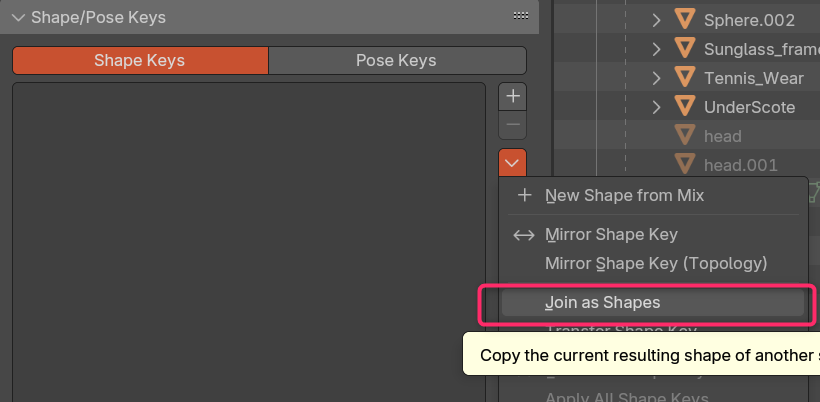The width and height of the screenshot is (820, 402).
Task: Close the shape key specials dropdown arrow
Action: pyautogui.click(x=512, y=163)
